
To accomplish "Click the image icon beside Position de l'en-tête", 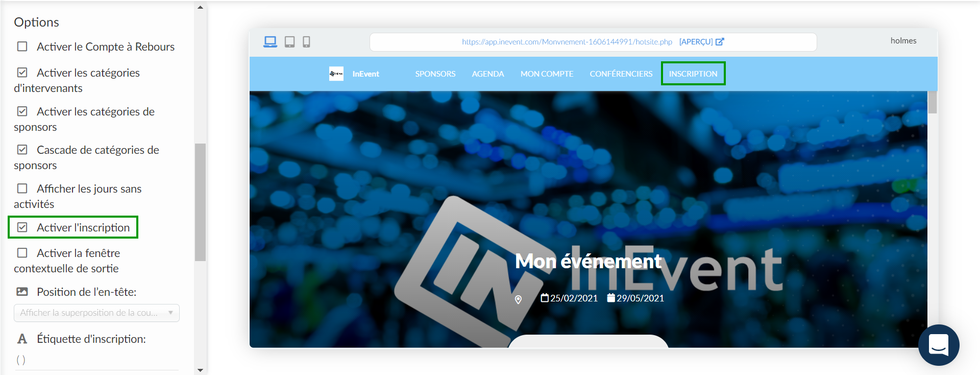I will 22,292.
